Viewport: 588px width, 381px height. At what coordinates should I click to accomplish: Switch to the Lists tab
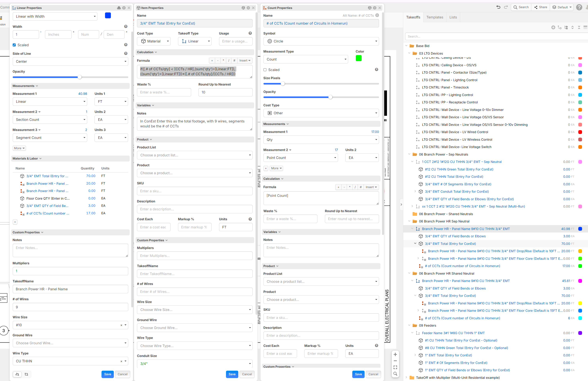tap(453, 17)
